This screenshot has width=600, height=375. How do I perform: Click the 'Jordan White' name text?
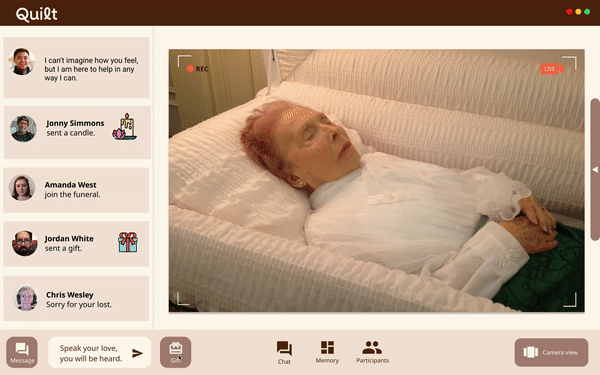[69, 239]
